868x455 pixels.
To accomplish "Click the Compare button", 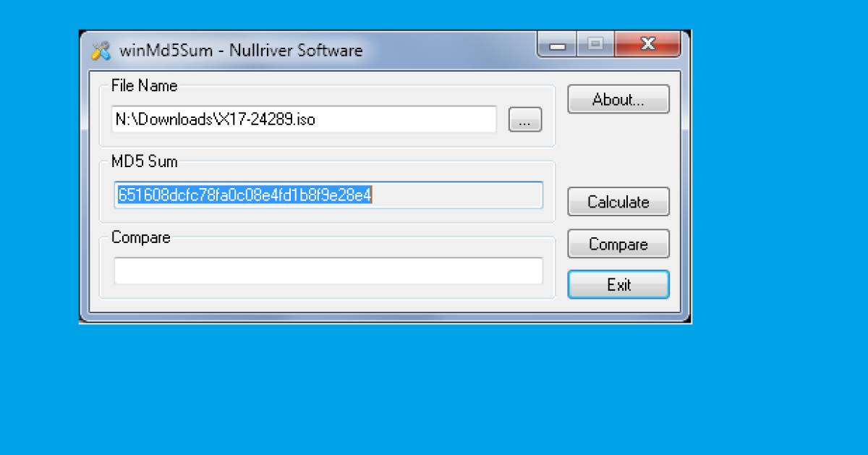I will coord(618,244).
